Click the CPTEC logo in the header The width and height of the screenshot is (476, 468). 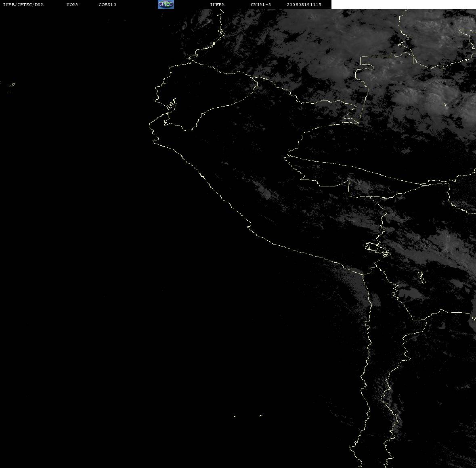(x=166, y=4)
